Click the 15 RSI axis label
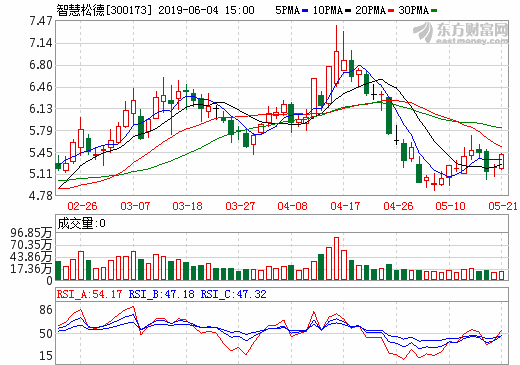 click(46, 356)
